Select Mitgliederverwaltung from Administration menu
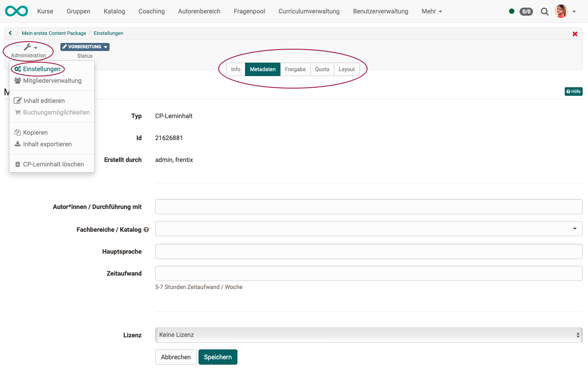Screen dimensions: 588x370 [x=52, y=81]
